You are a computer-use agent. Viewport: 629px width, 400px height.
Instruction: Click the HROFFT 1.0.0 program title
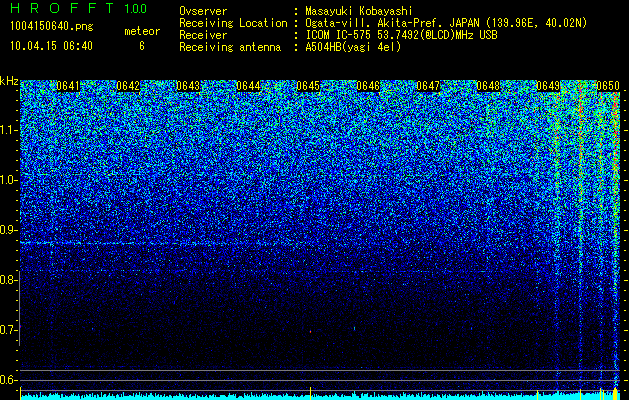(x=78, y=8)
